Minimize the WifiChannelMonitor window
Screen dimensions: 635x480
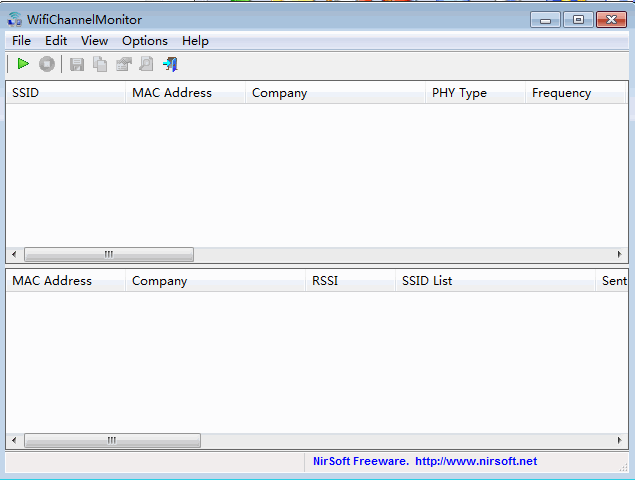545,20
